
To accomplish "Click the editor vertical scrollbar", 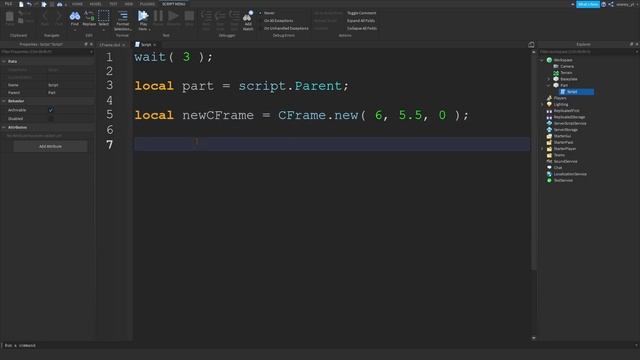I will coord(533,161).
